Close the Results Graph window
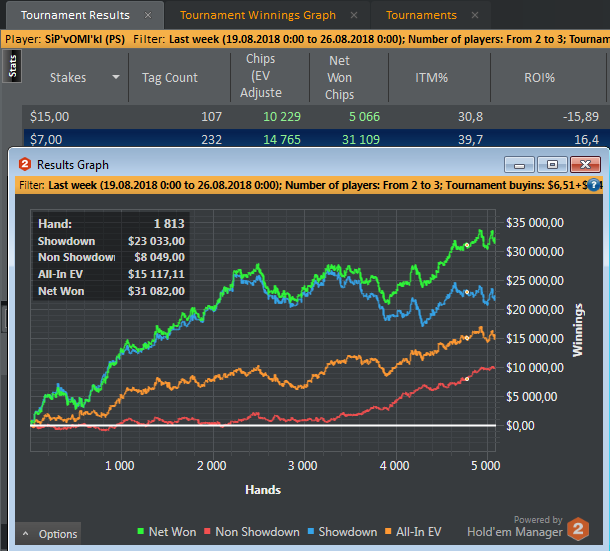 pyautogui.click(x=585, y=165)
